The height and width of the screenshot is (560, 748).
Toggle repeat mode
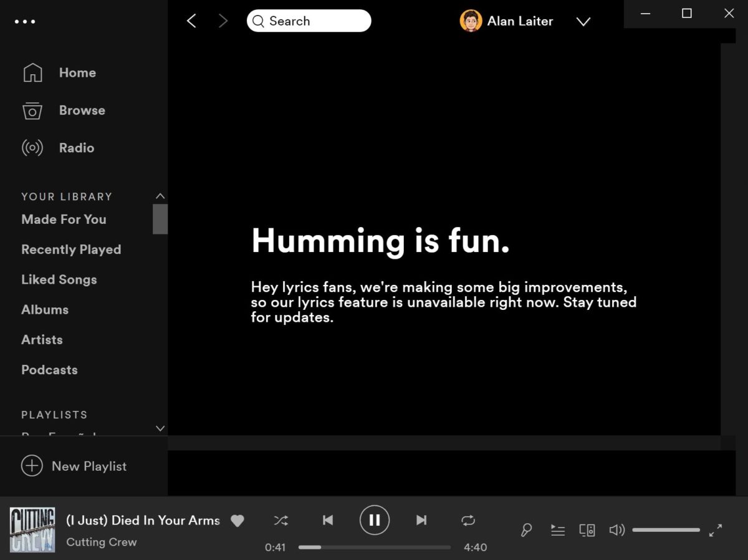(468, 520)
